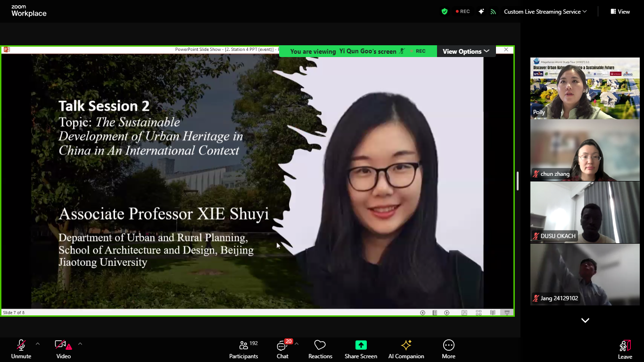The width and height of the screenshot is (644, 362).
Task: Click the REC recording indicator in top bar
Action: click(462, 11)
